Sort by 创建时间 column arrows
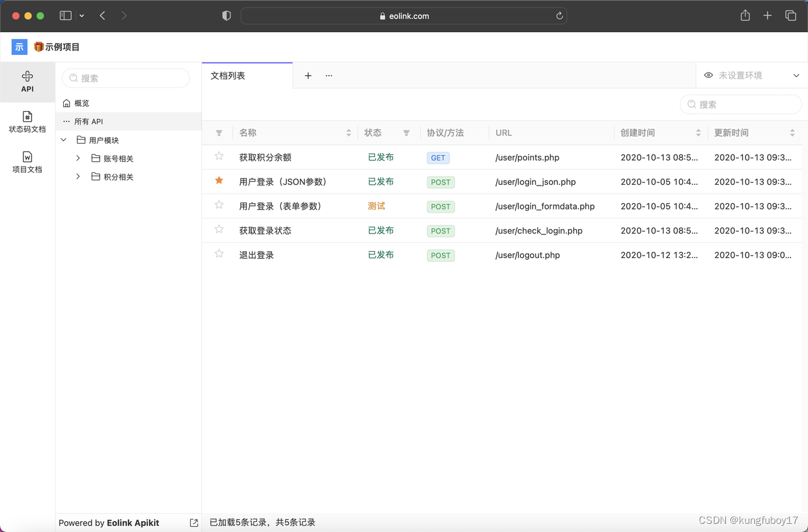 (x=698, y=133)
